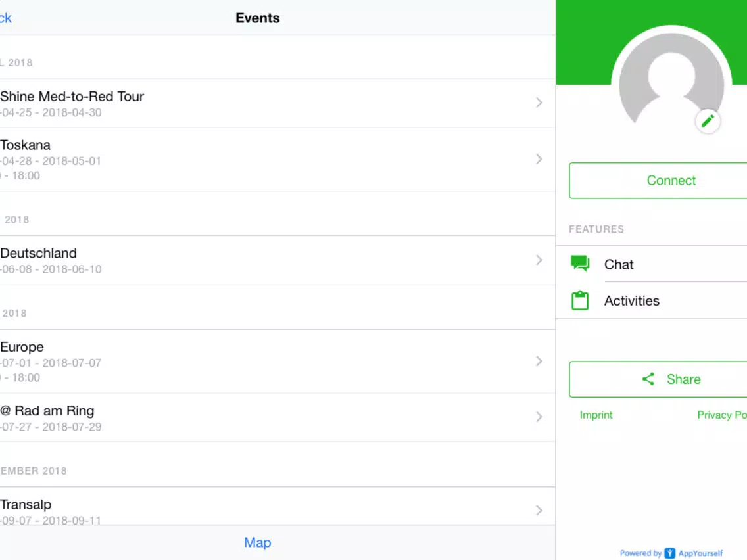The image size is (747, 560).
Task: Expand the Deutschland event chevron
Action: pos(539,260)
